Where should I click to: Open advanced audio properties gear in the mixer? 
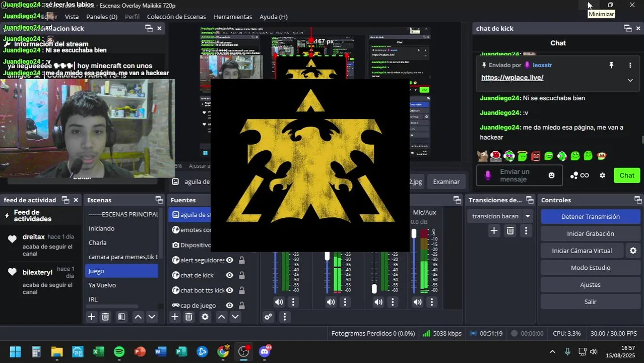268,317
